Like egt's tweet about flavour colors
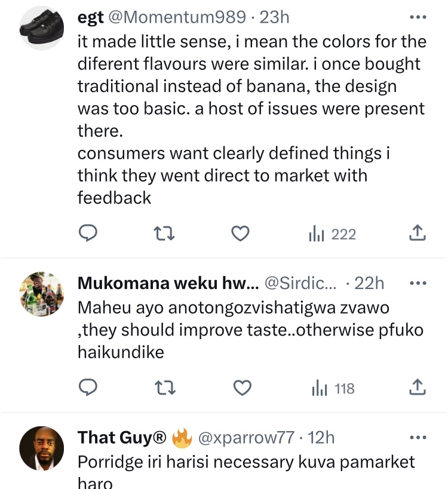 click(x=240, y=233)
